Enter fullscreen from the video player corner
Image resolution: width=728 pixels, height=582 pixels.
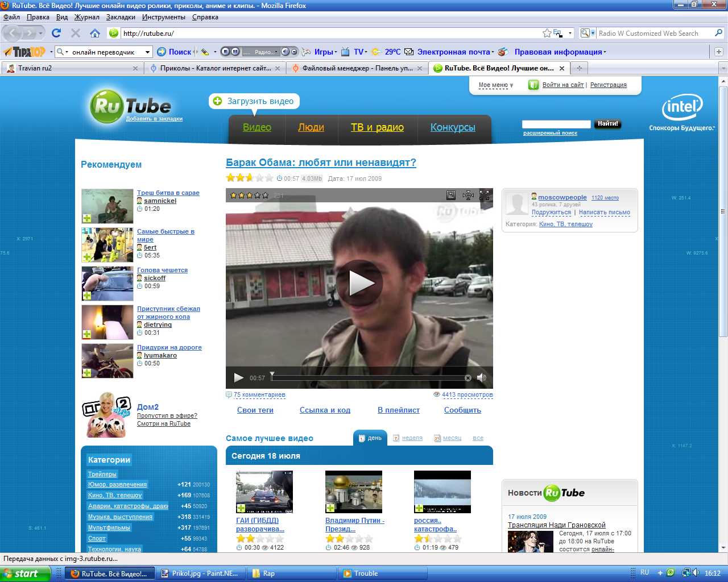click(x=485, y=196)
